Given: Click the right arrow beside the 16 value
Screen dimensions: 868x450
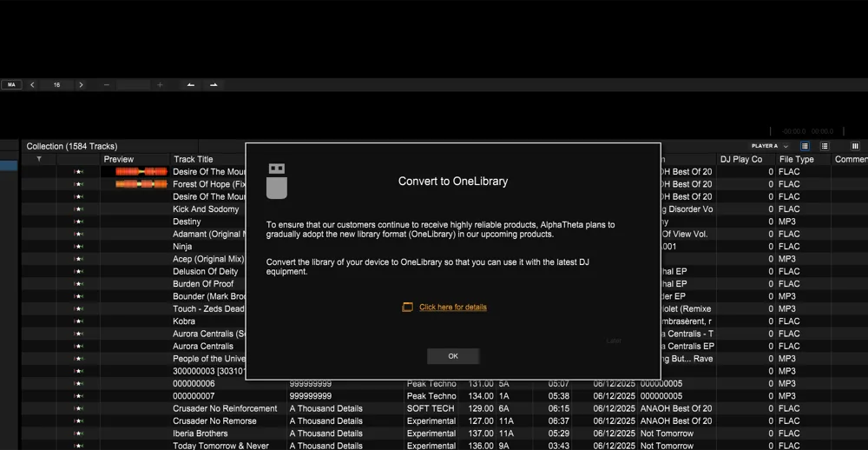Looking at the screenshot, I should (81, 85).
